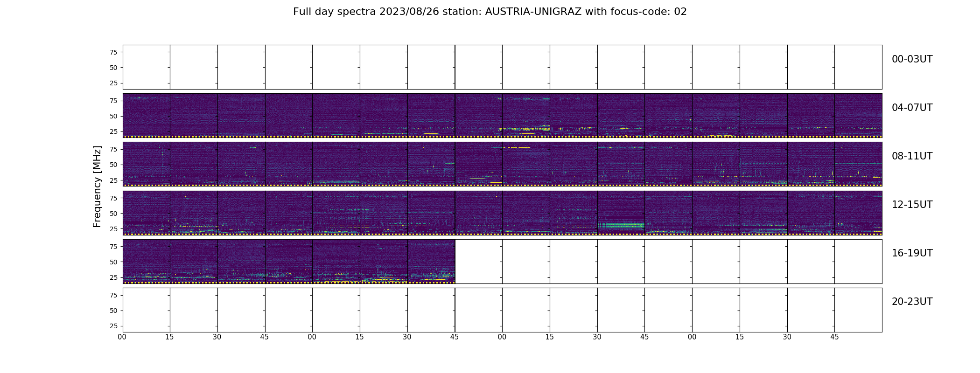Click the rightmost "45" x-axis tick label
This screenshot has width=980, height=373.
tap(834, 337)
